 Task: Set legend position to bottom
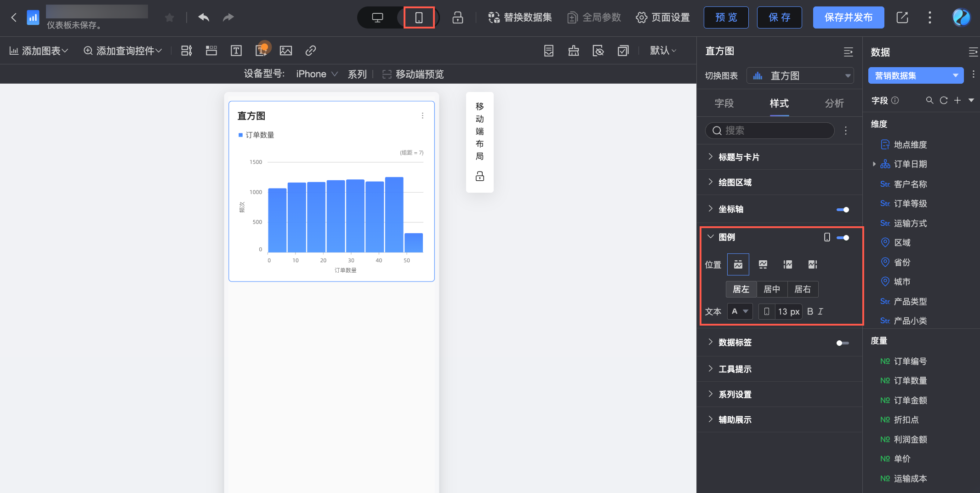pyautogui.click(x=763, y=264)
